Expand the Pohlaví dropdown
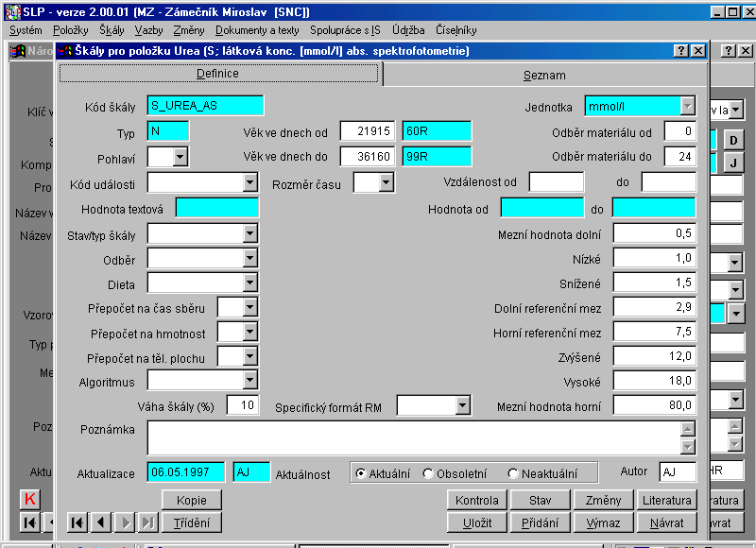 coord(180,157)
